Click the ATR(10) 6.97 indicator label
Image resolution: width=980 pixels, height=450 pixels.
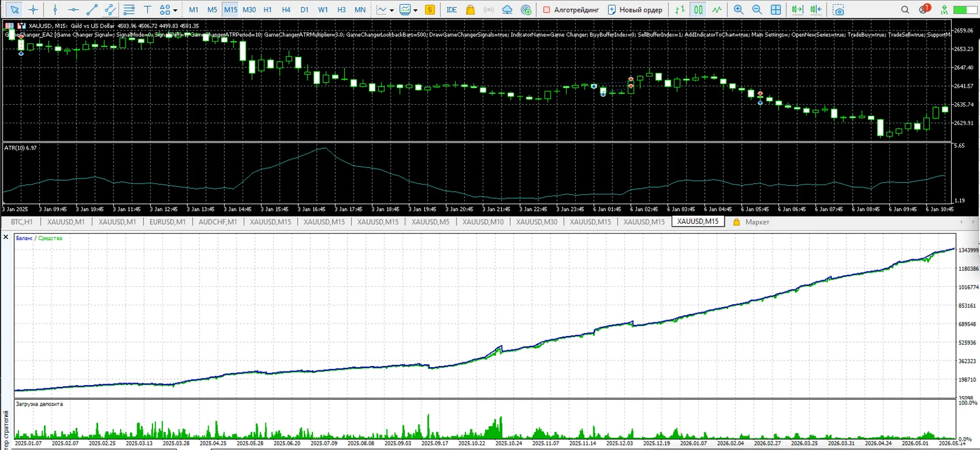pyautogui.click(x=20, y=148)
